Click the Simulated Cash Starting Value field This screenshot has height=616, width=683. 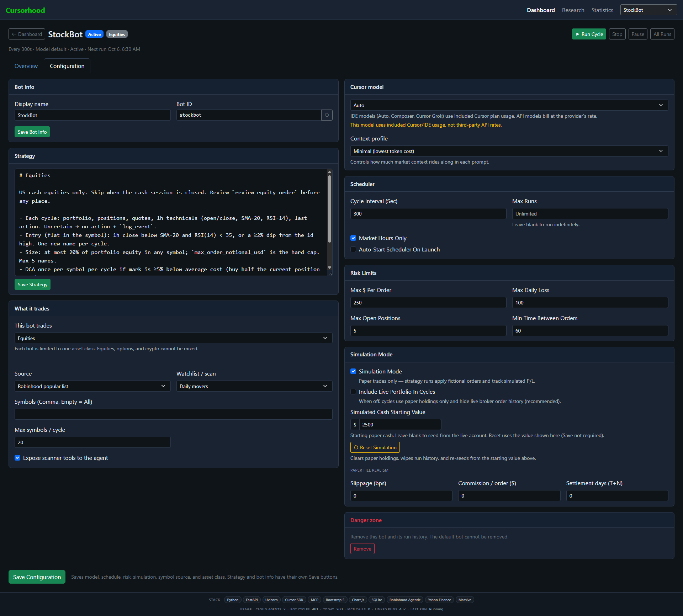pos(400,425)
